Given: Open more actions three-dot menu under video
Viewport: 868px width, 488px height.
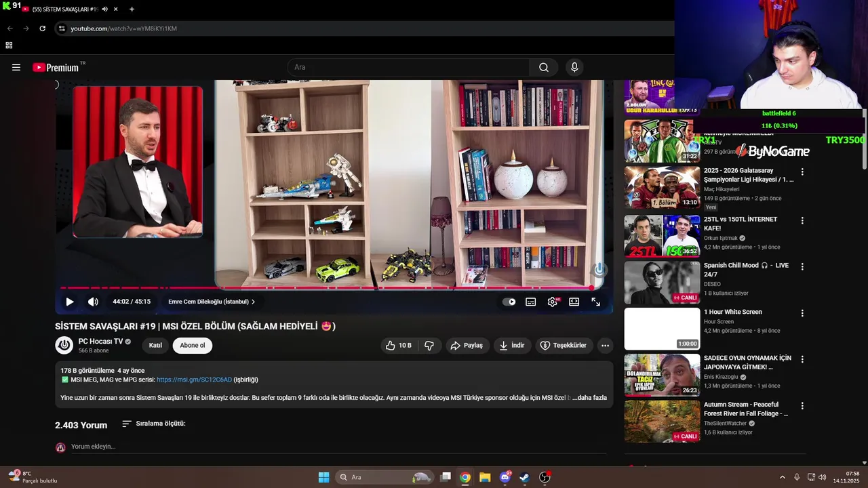Looking at the screenshot, I should click(x=605, y=345).
